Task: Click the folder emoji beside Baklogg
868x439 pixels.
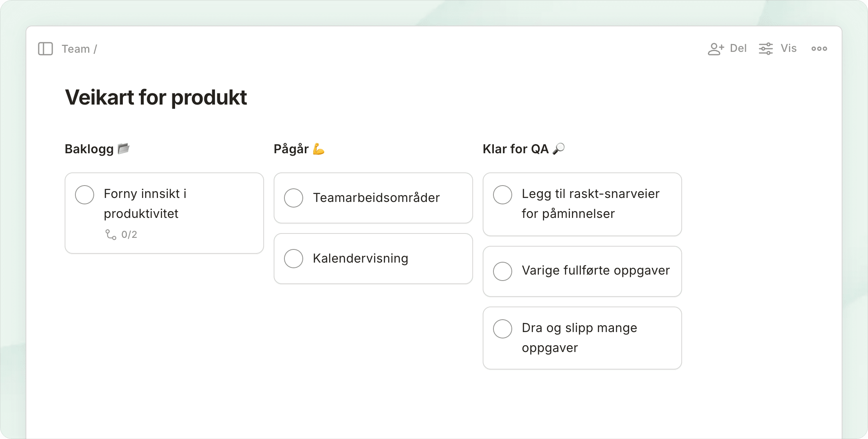Action: (124, 148)
